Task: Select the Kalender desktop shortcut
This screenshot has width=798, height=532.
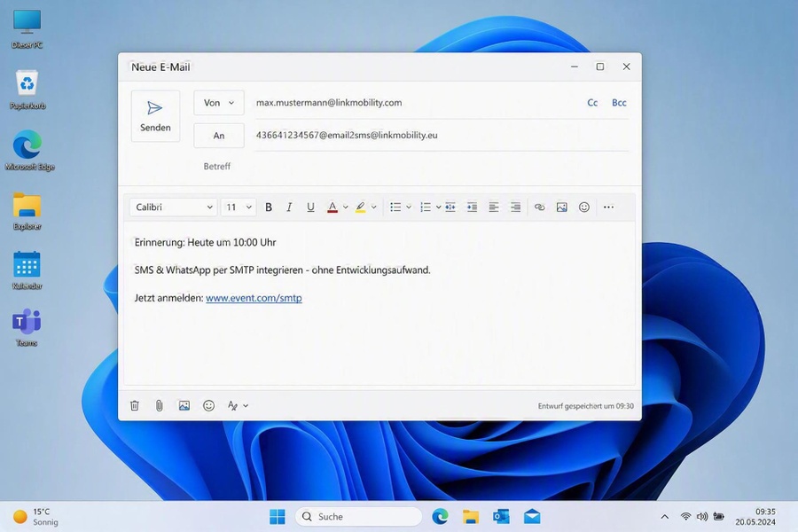Action: pyautogui.click(x=27, y=270)
